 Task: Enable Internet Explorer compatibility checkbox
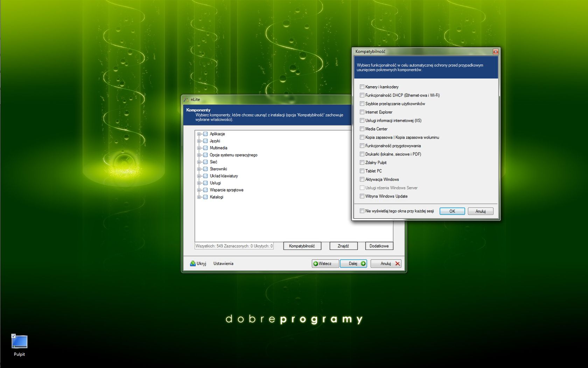tap(362, 112)
